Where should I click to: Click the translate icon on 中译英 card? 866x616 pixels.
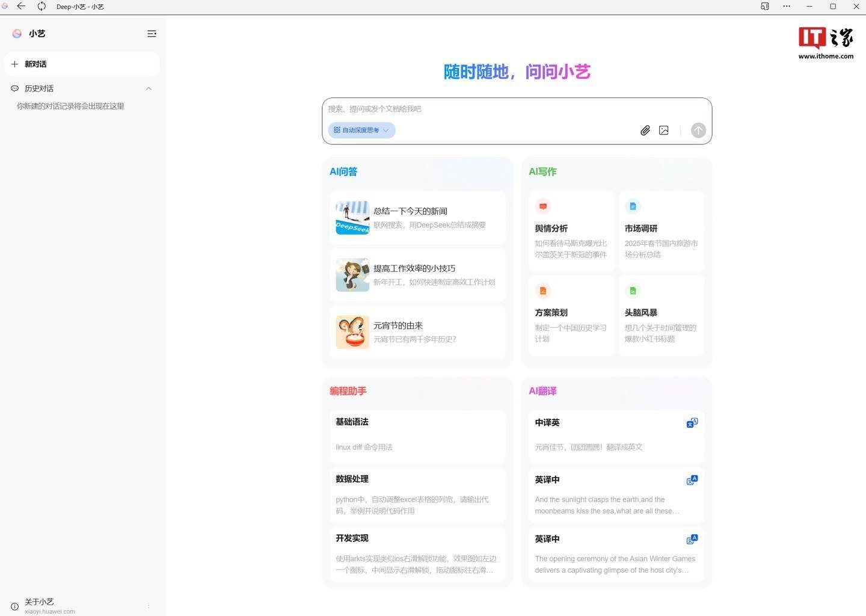[x=692, y=423]
